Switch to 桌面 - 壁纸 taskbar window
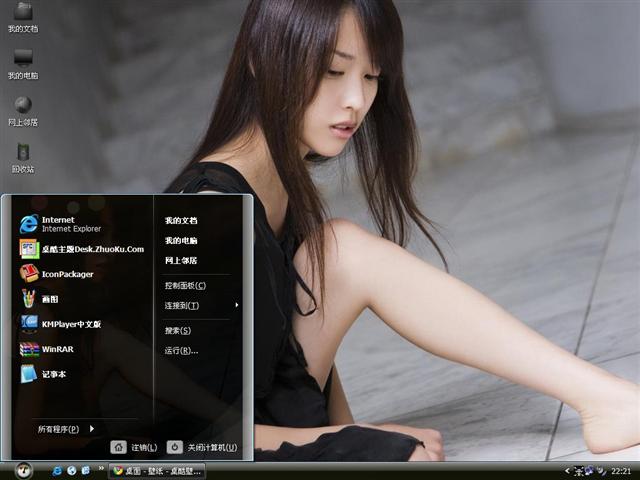This screenshot has width=640, height=480. [157, 471]
